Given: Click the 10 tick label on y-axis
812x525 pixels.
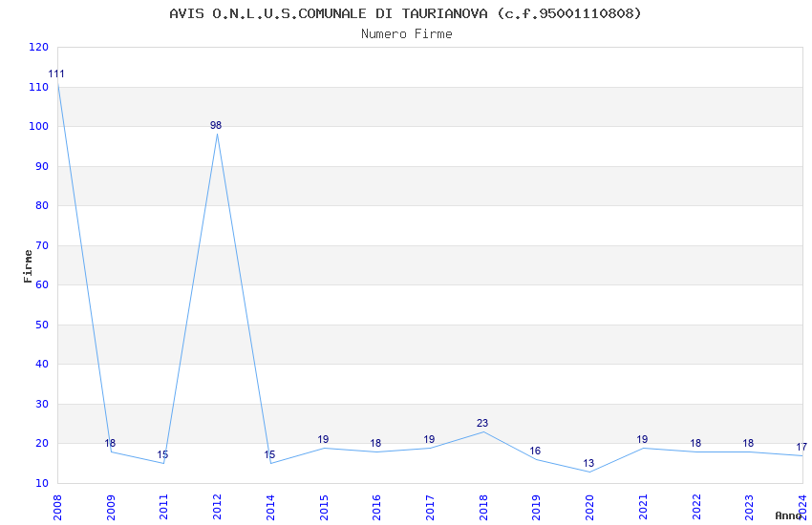Looking at the screenshot, I should click(42, 483).
